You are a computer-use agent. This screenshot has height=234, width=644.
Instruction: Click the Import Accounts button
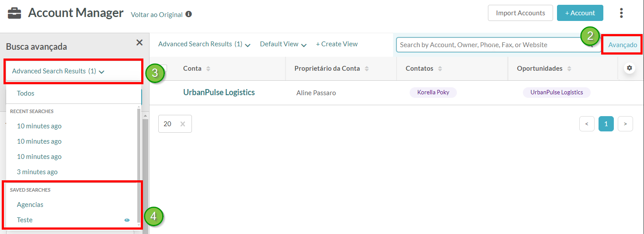pyautogui.click(x=520, y=13)
